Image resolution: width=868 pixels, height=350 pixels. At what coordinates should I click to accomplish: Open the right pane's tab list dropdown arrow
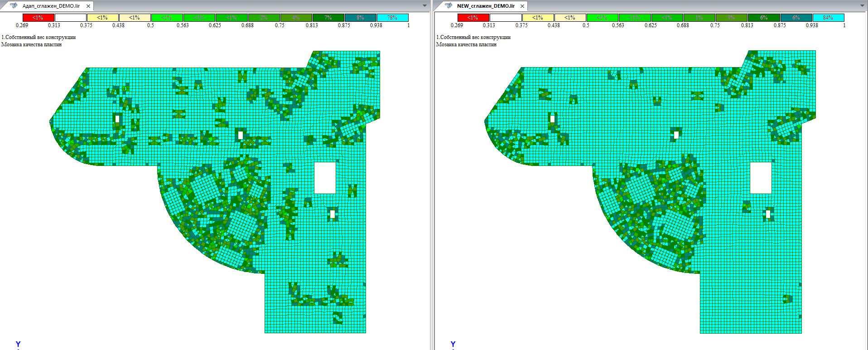[862, 6]
